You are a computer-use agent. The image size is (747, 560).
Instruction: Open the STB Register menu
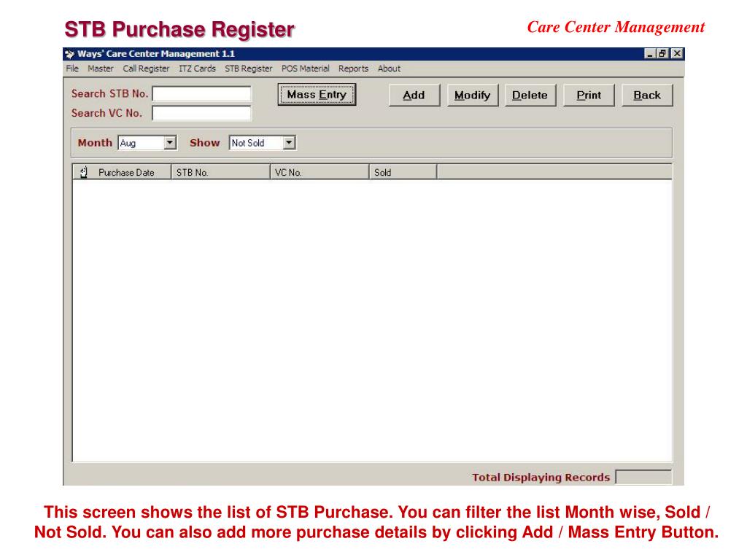[x=248, y=69]
